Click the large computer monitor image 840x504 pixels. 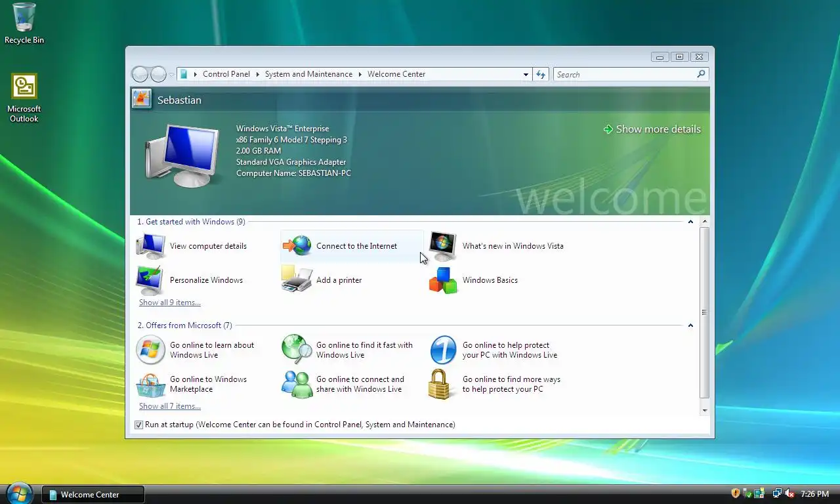[182, 156]
